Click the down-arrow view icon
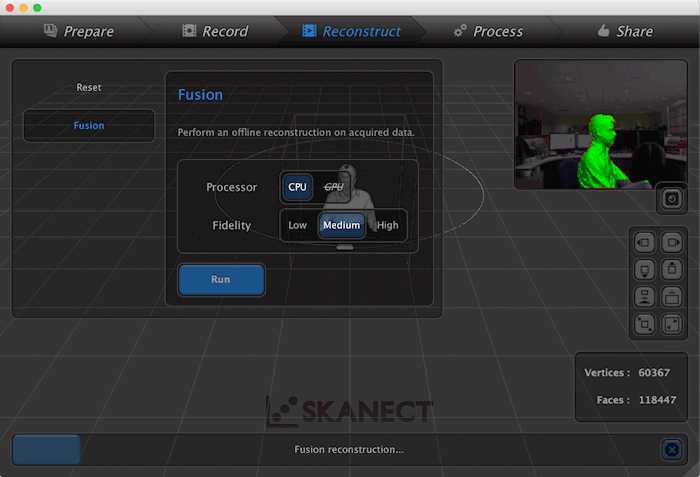700x477 pixels. click(x=645, y=270)
